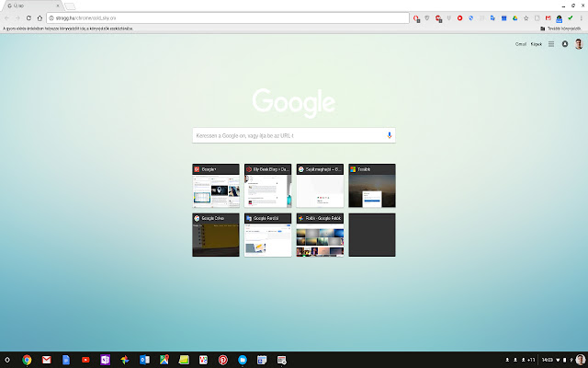Image resolution: width=588 pixels, height=368 pixels.
Task: Click the browser back arrow
Action: [6, 18]
